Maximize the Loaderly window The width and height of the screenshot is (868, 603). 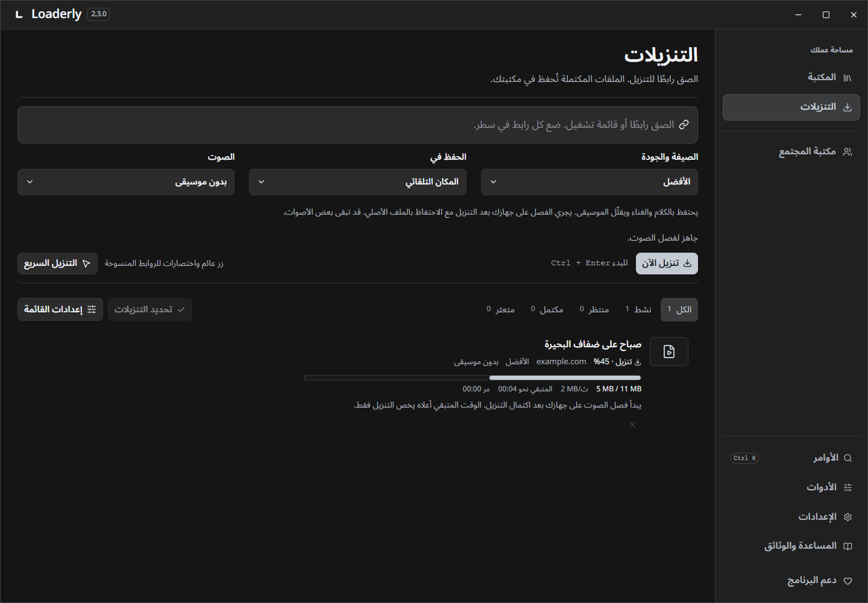[x=826, y=14]
